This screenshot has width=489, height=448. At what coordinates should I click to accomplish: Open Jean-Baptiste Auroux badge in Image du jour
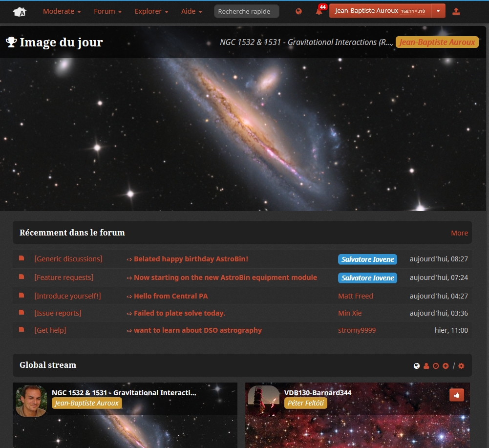[437, 42]
